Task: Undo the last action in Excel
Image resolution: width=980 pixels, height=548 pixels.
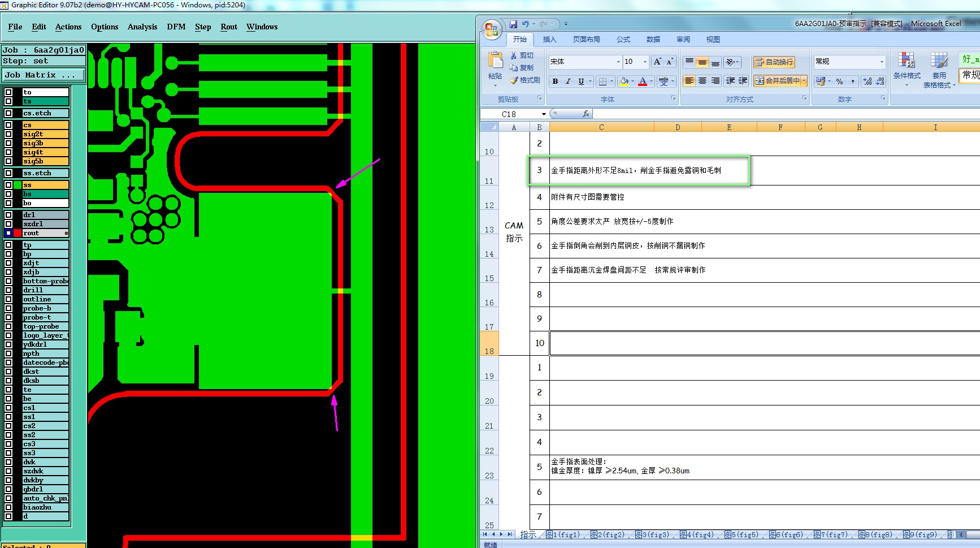Action: tap(526, 24)
